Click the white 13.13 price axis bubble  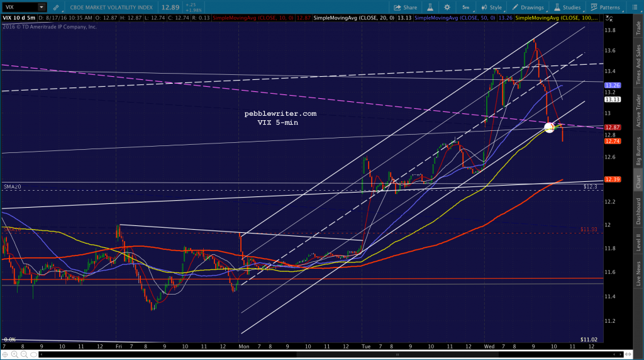pos(613,99)
